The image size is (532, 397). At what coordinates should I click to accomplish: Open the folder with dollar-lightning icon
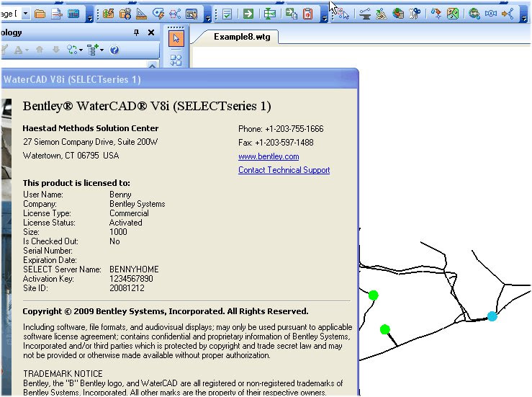point(108,14)
